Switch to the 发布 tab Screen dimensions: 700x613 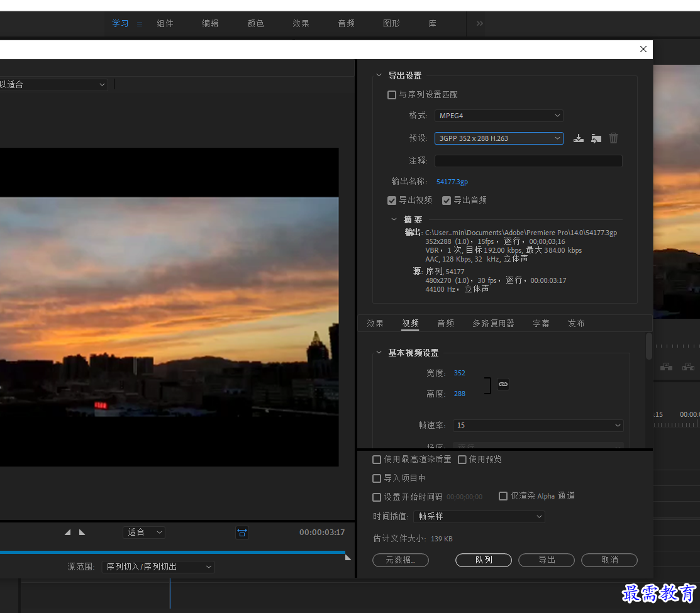576,323
